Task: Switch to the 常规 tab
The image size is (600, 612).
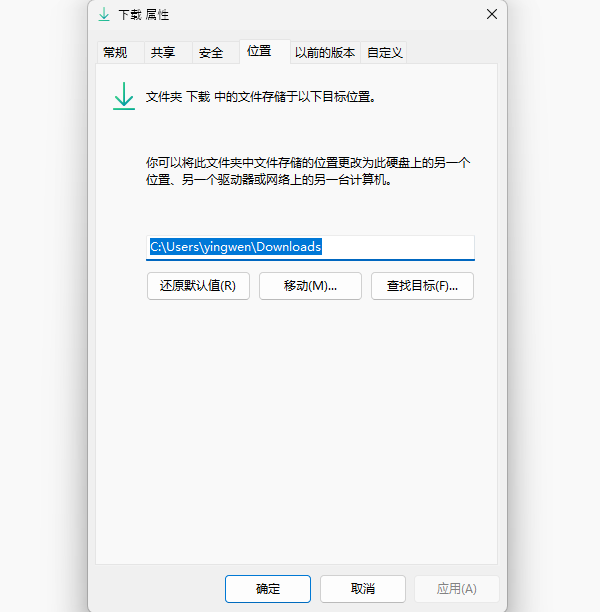Action: 116,52
